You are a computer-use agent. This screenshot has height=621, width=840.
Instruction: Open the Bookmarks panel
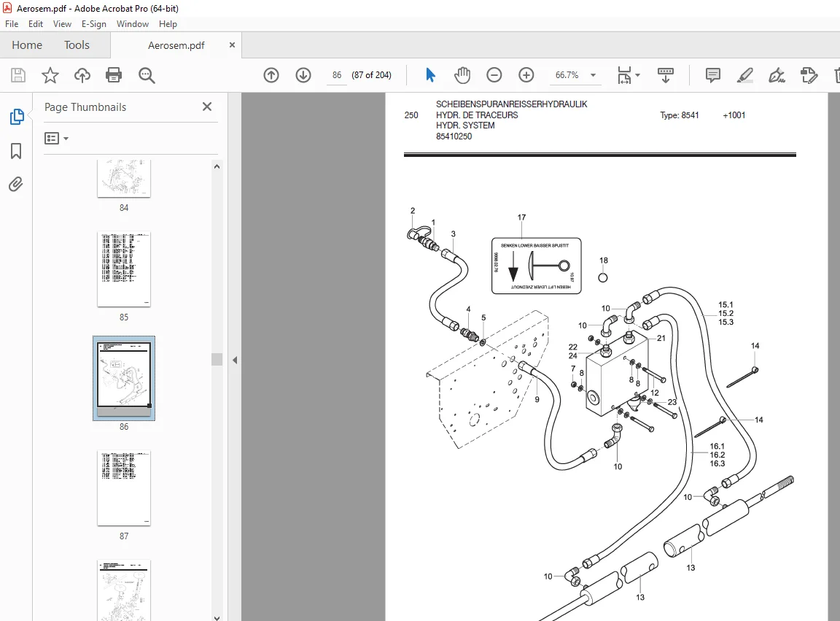coord(16,151)
